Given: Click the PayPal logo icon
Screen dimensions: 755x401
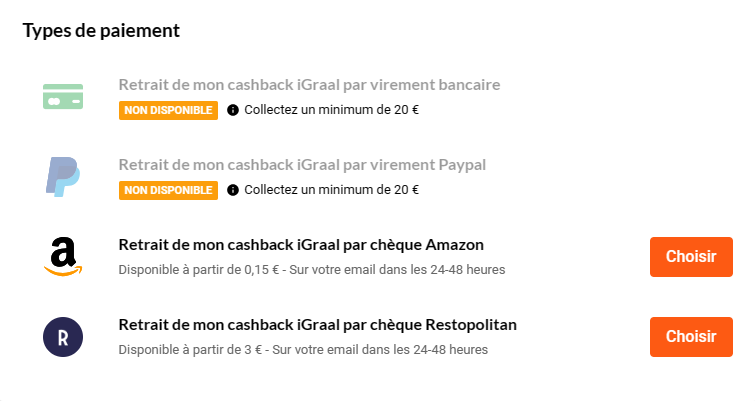Looking at the screenshot, I should [62, 176].
